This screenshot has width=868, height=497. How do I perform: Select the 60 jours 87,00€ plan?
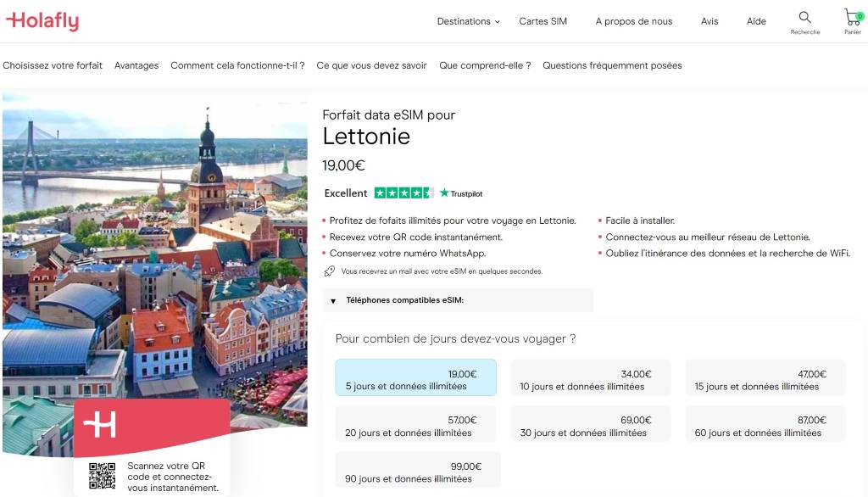pos(765,424)
